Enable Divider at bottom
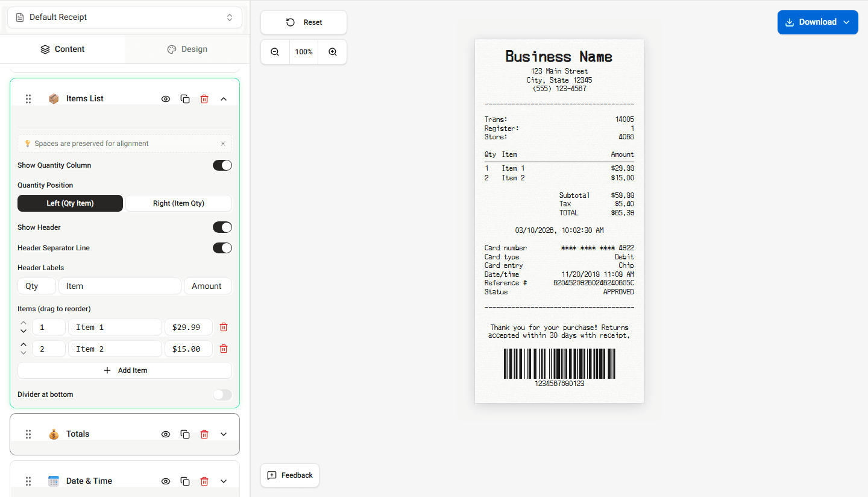 pos(222,394)
